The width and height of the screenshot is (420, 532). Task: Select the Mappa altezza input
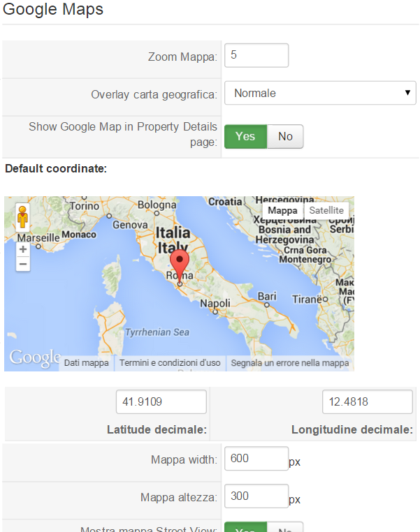(x=256, y=496)
